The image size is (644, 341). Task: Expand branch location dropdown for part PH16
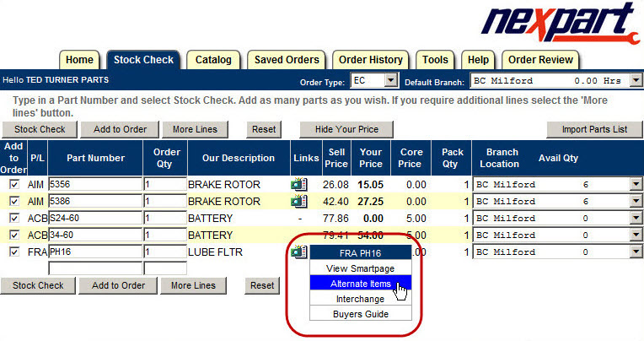[x=636, y=252]
